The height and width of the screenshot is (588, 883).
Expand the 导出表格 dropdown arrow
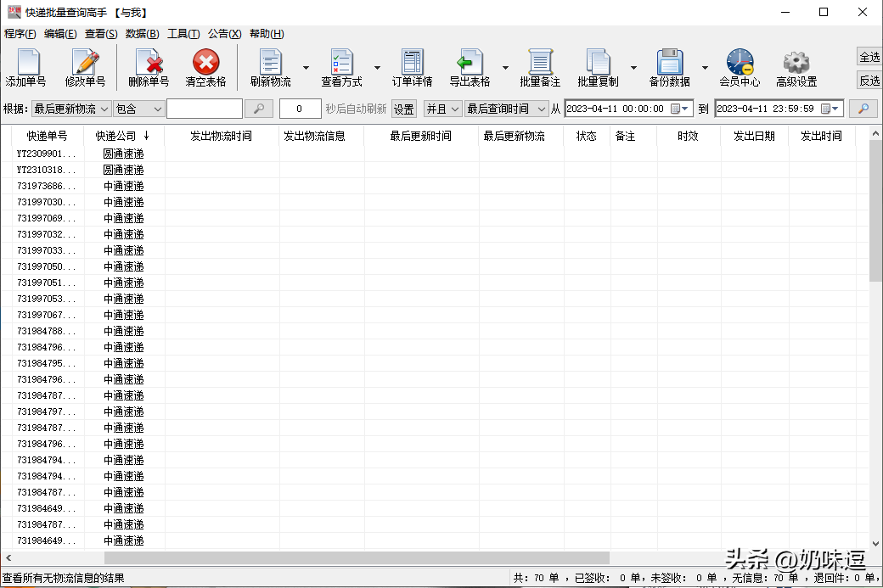[505, 68]
